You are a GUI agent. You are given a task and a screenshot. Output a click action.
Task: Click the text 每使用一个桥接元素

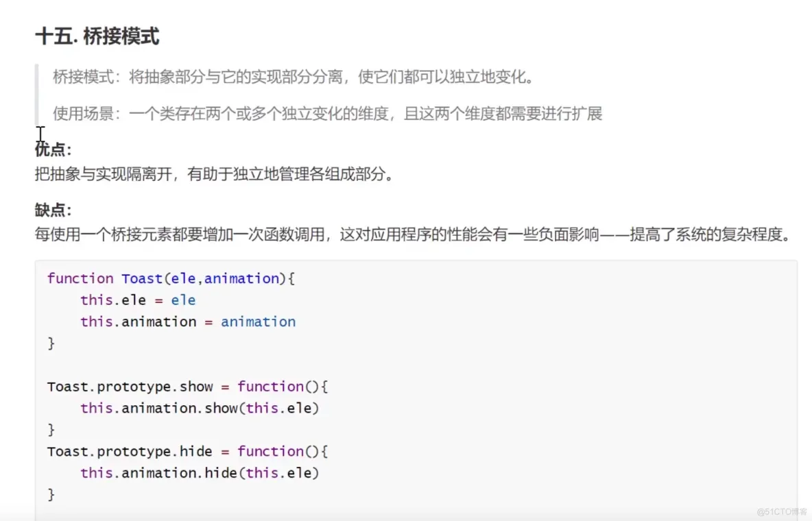click(x=104, y=234)
